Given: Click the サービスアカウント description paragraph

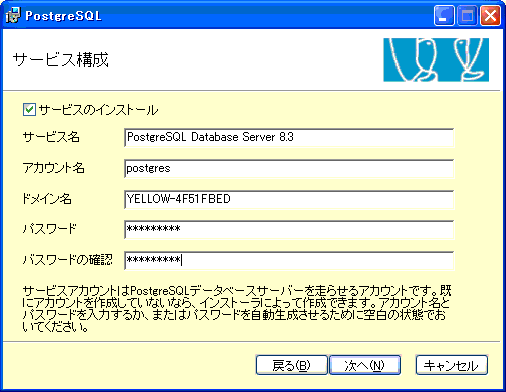Looking at the screenshot, I should click(x=237, y=309).
